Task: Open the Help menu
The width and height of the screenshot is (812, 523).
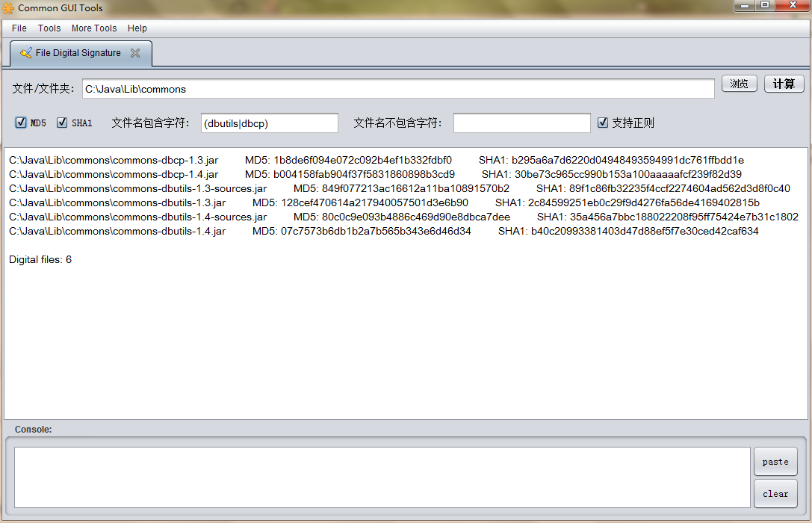Action: [x=137, y=28]
